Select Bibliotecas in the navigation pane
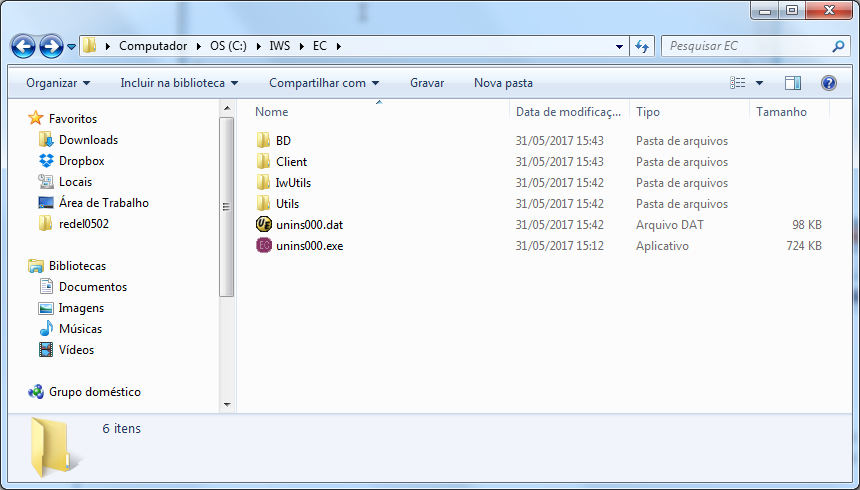This screenshot has height=490, width=860. (x=77, y=266)
